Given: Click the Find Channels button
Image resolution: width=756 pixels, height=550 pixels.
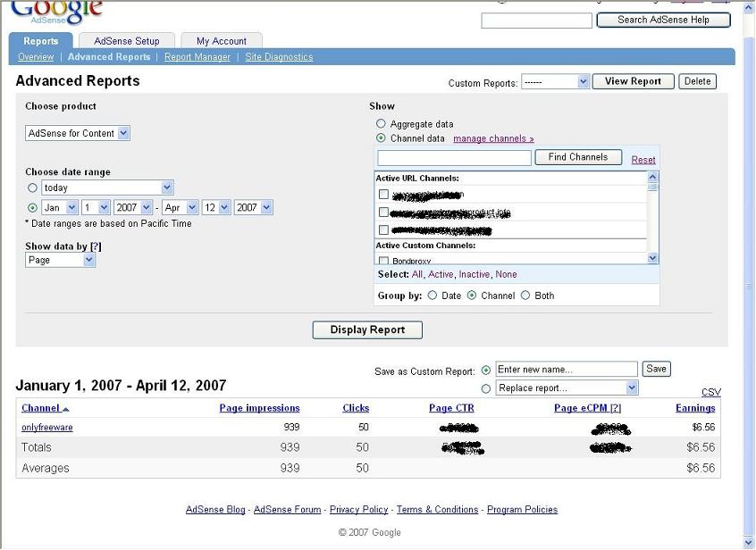Looking at the screenshot, I should [578, 157].
